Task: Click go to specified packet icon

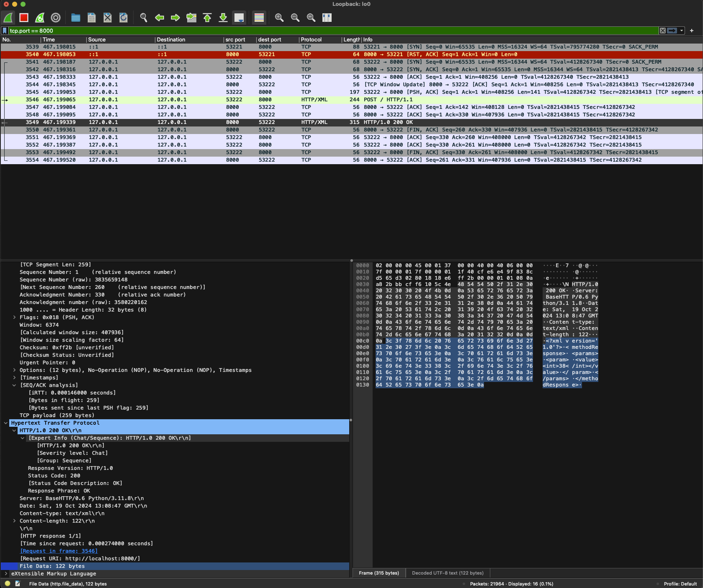Action: 191,18
